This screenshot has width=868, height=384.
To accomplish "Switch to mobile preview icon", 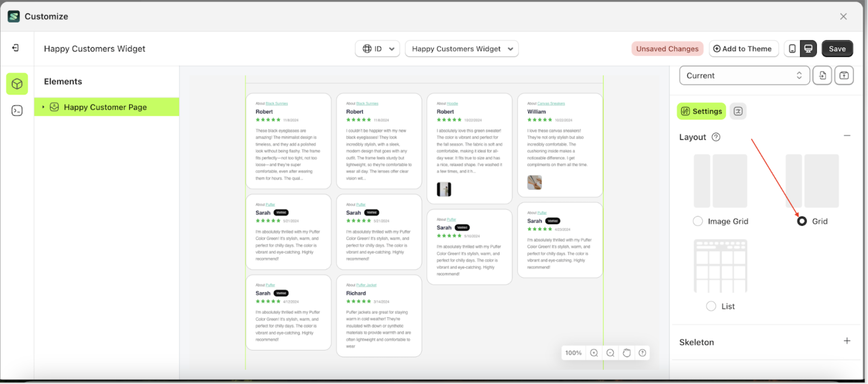I will 792,48.
